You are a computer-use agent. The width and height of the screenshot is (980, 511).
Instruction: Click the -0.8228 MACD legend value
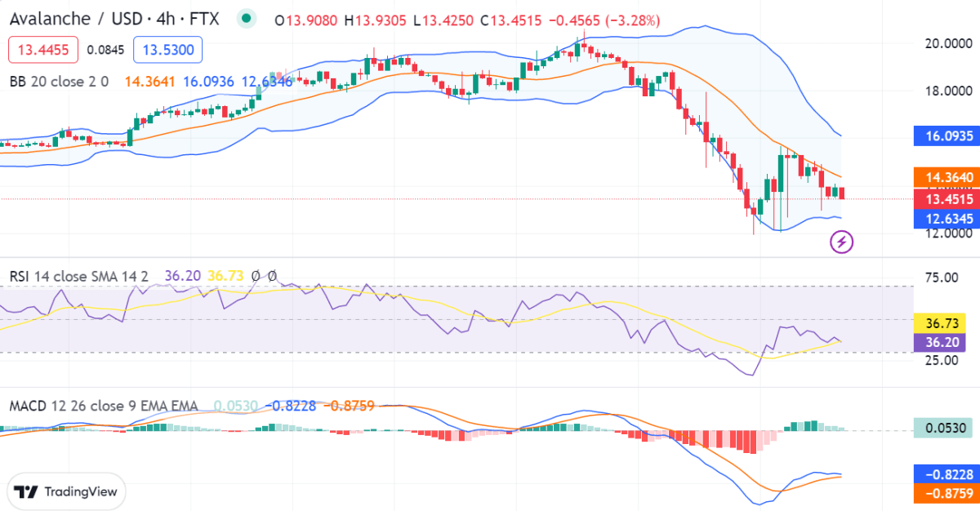coord(292,406)
